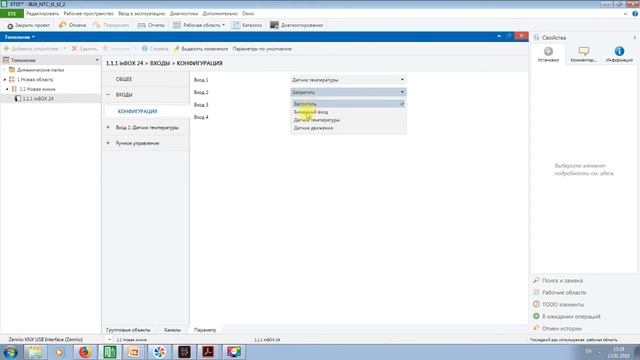The height and width of the screenshot is (360, 640).
Task: Click the Справка help icon
Action: click(145, 49)
